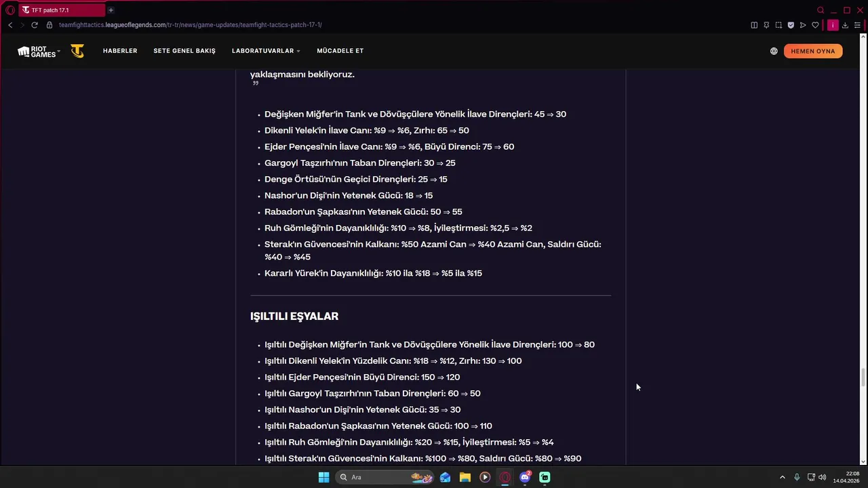
Task: Expand the LABORATUVARLAR dropdown
Action: [x=266, y=51]
